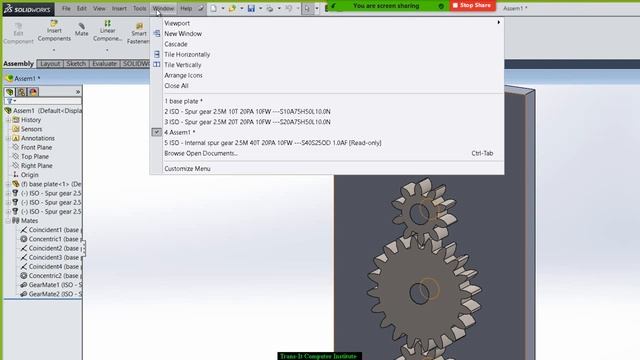
Task: Open the Insert menu
Action: pos(119,8)
